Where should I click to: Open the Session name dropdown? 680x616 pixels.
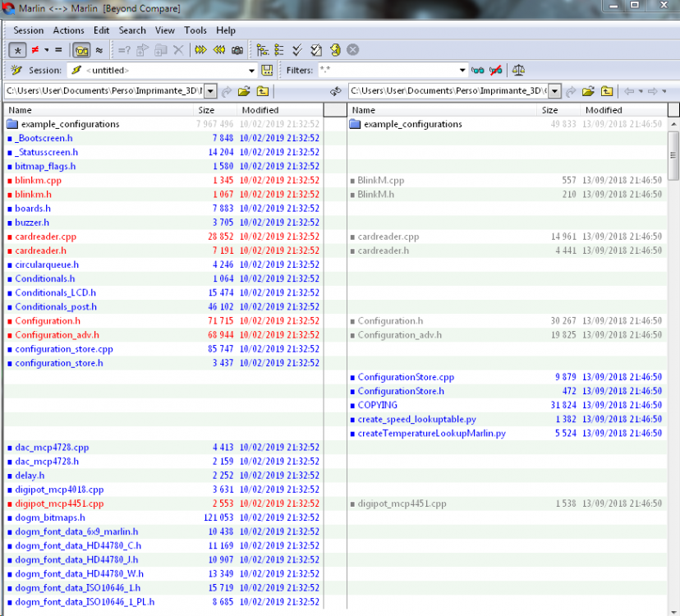tap(251, 71)
